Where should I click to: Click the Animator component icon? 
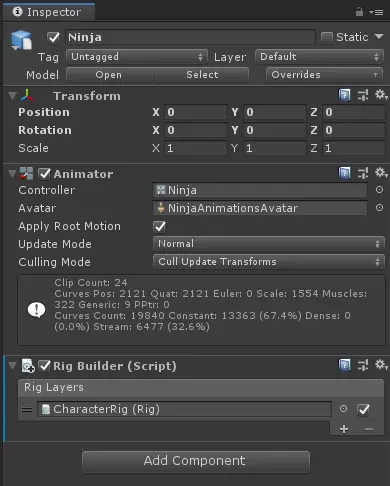tap(26, 173)
